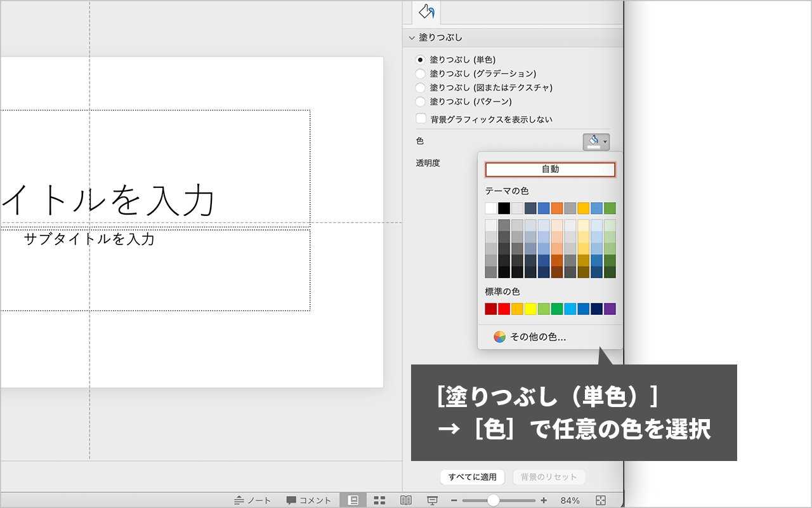The image size is (812, 508).
Task: Click すべてに適用 button
Action: pyautogui.click(x=472, y=477)
